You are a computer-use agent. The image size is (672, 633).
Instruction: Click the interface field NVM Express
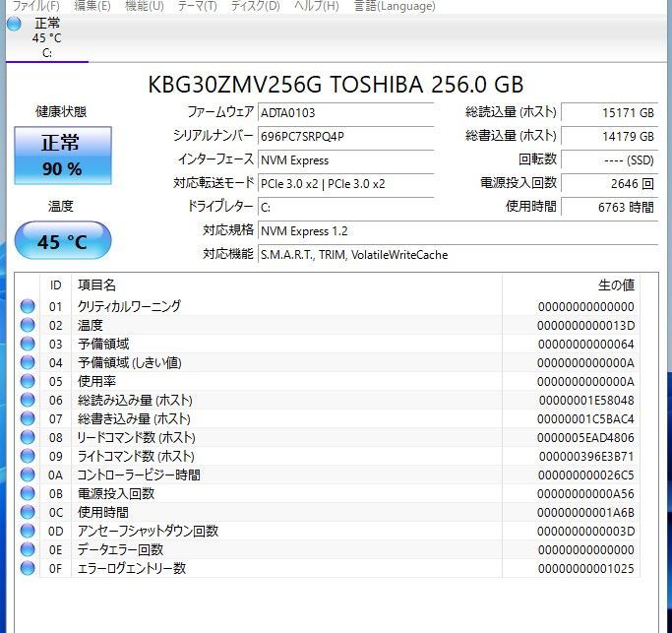346,160
